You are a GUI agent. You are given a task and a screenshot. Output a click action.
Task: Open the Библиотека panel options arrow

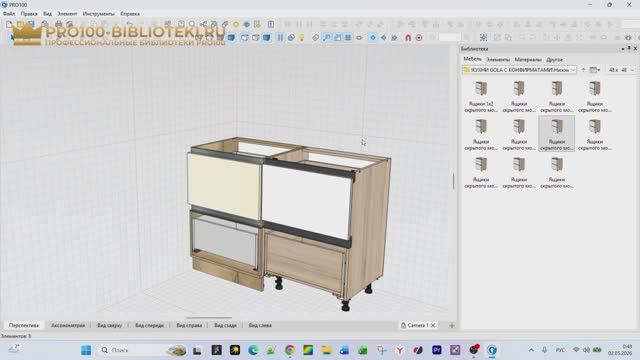point(623,49)
